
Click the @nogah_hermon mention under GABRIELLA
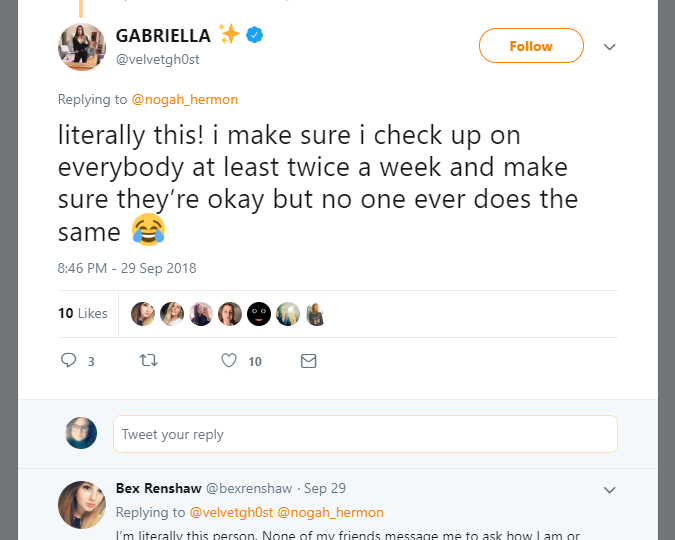click(x=185, y=100)
